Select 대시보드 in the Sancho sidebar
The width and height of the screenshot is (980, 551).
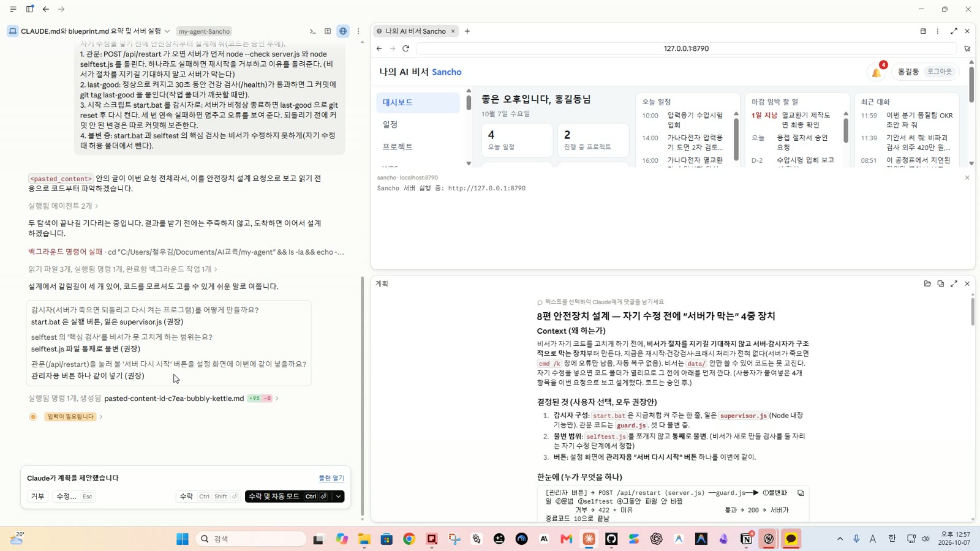click(418, 102)
